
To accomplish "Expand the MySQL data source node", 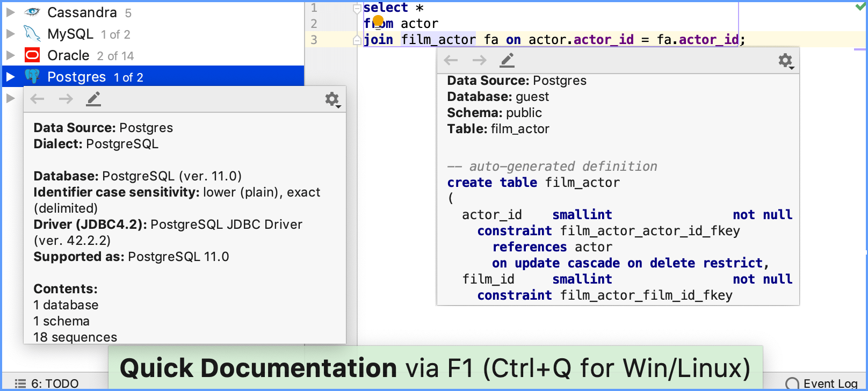I will [x=10, y=34].
